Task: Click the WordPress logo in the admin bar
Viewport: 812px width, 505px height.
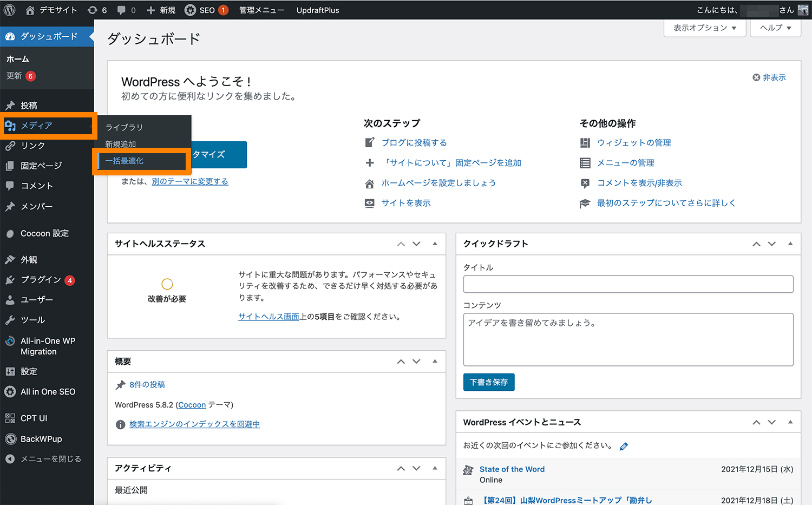Action: click(9, 9)
